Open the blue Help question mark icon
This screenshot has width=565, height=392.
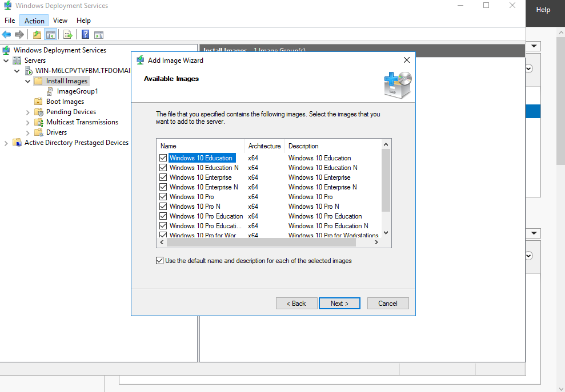(x=85, y=35)
